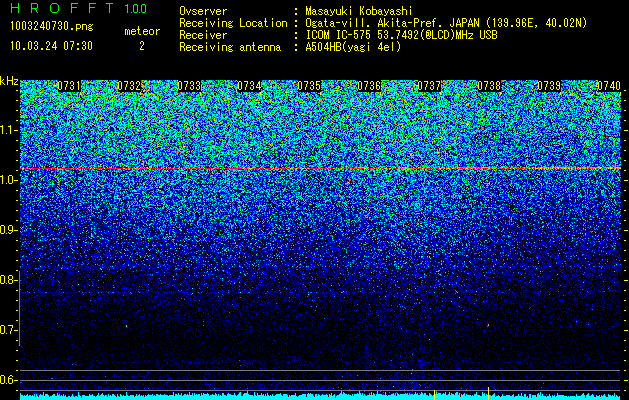Click the A504HB(yagi 4el) antenna text
Screen dimensions: 629x400
pos(353,47)
